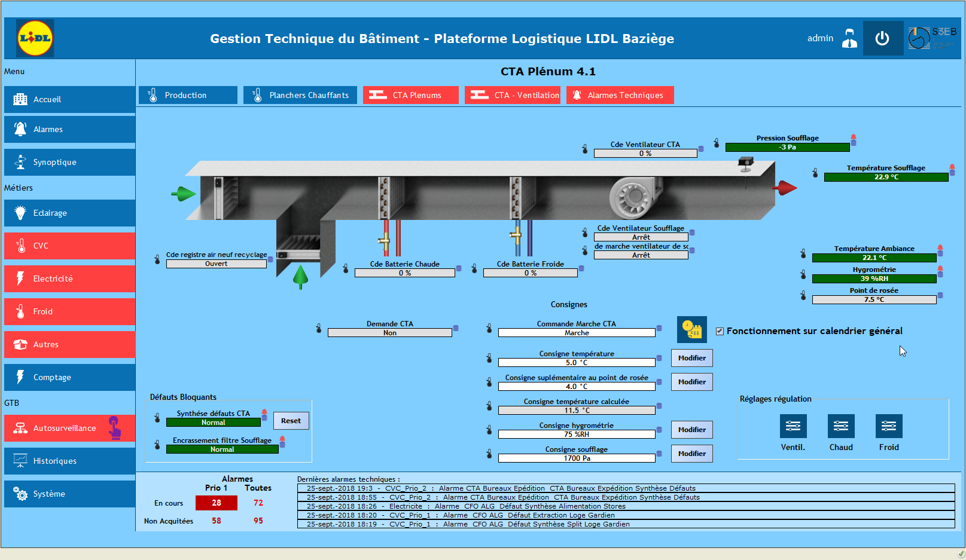Open the Froid sidebar section
Screen dimensions: 966x560
[69, 311]
